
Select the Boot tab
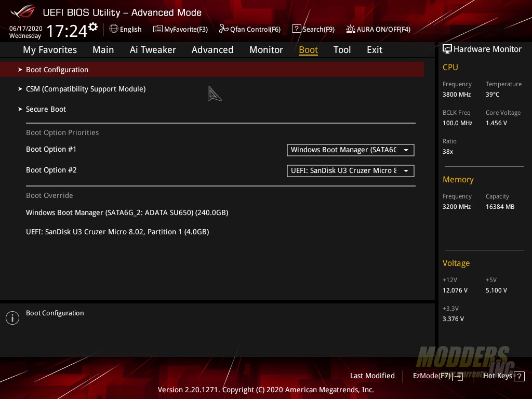point(309,50)
